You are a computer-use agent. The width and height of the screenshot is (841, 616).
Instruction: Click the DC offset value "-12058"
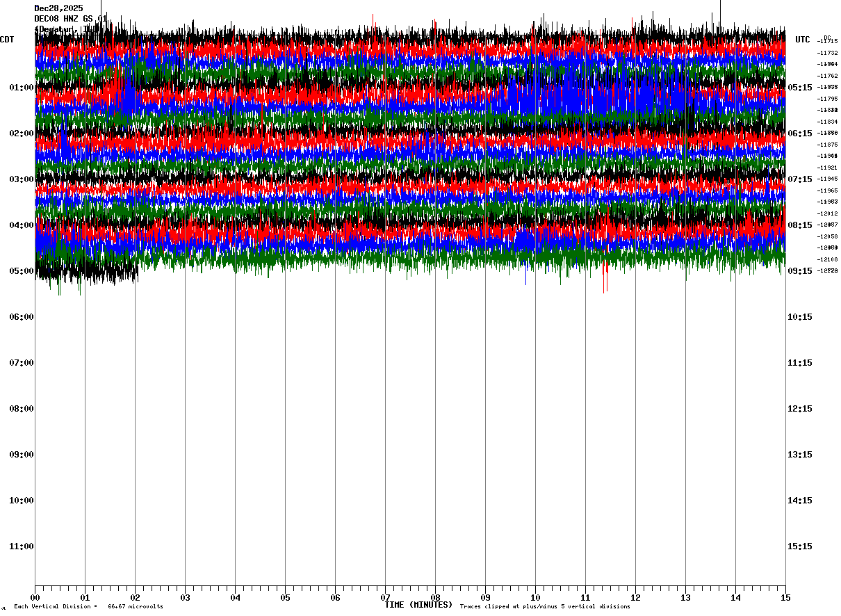tap(827, 236)
